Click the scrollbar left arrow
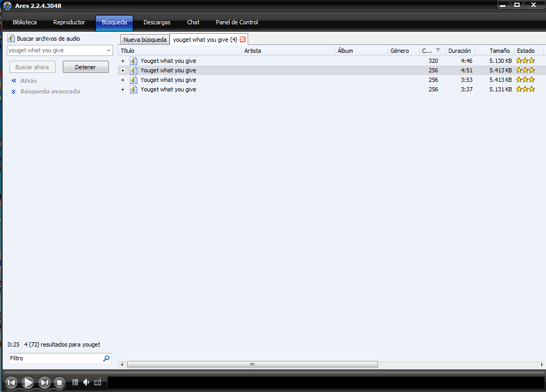This screenshot has height=392, width=546. tap(122, 365)
